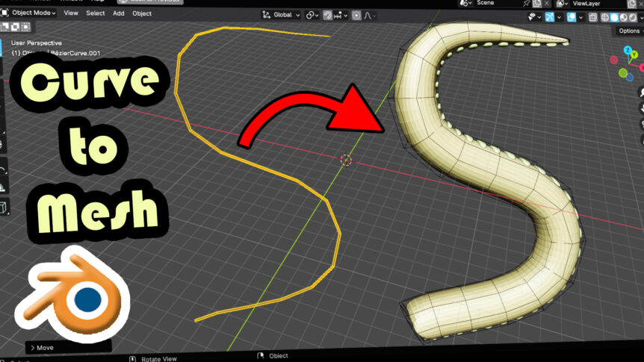Choose the third selection mode icon (subtract)
This screenshot has width=644, height=362.
(x=25, y=27)
